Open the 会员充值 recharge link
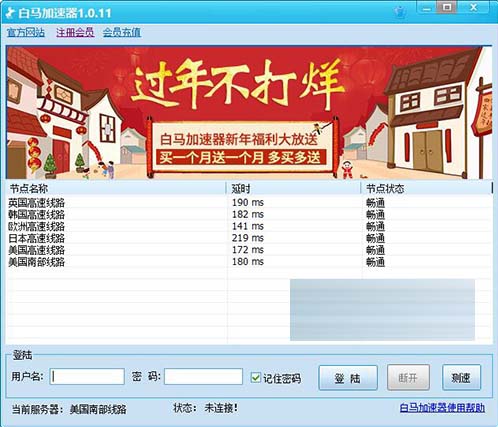Image resolution: width=498 pixels, height=427 pixels. 122,32
